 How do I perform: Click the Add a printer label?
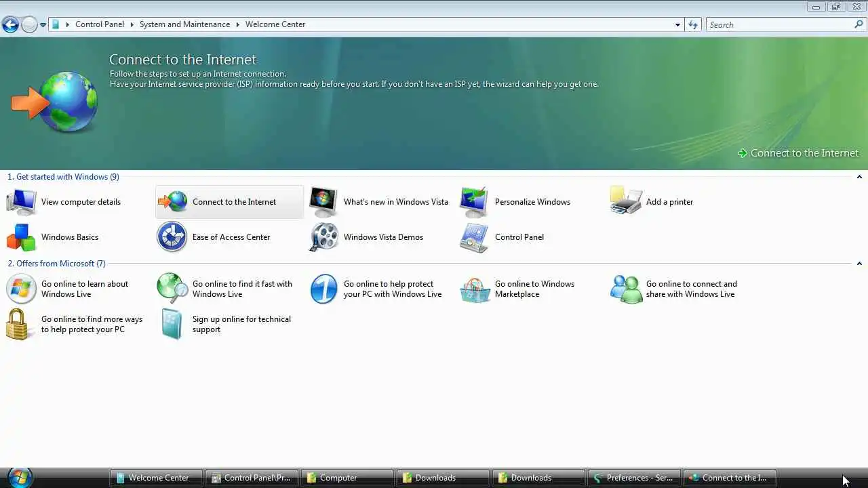pyautogui.click(x=669, y=202)
